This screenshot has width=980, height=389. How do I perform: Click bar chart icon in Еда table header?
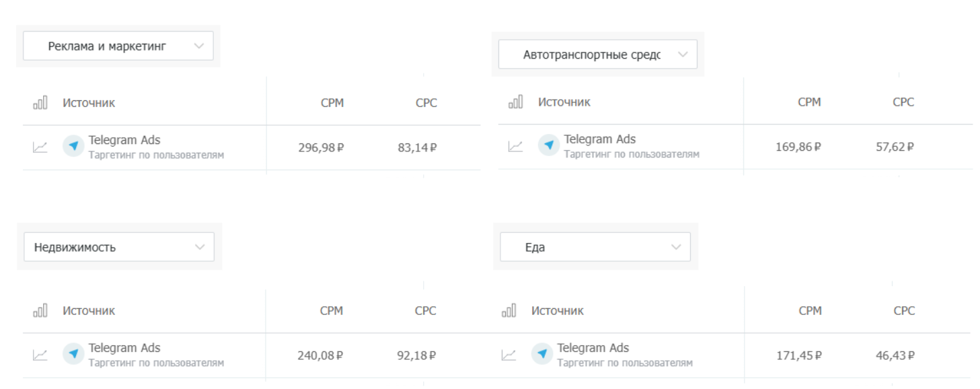tap(509, 310)
